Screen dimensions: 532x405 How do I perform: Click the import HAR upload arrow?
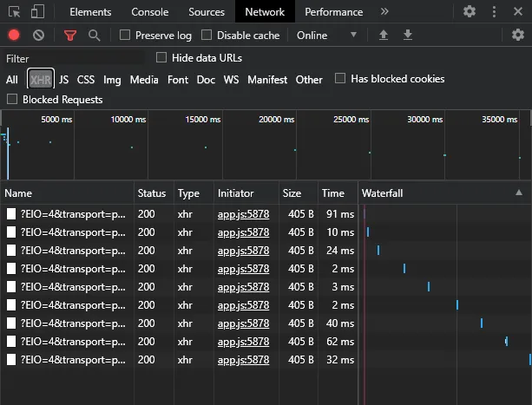384,36
